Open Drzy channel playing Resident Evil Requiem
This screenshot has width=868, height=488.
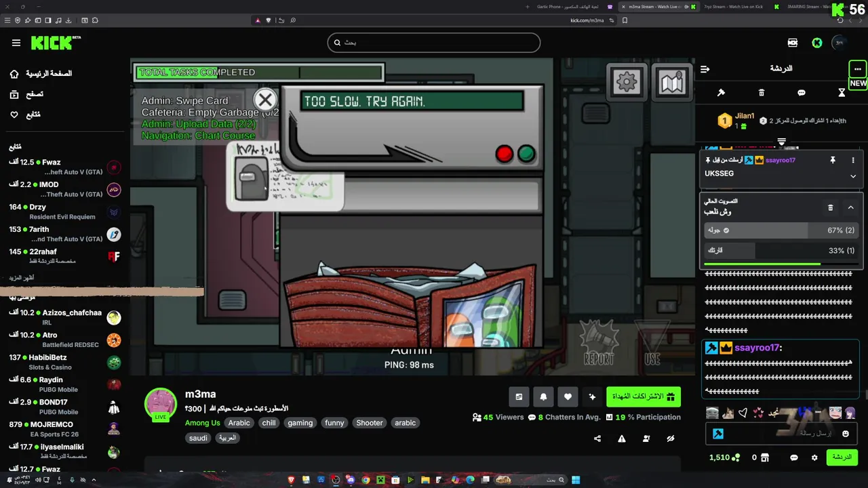[64, 211]
